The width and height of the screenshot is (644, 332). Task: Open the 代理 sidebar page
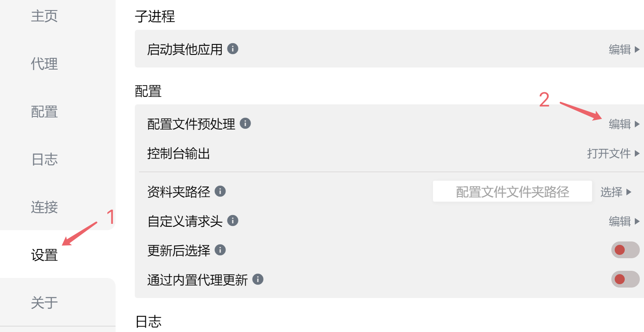tap(44, 64)
